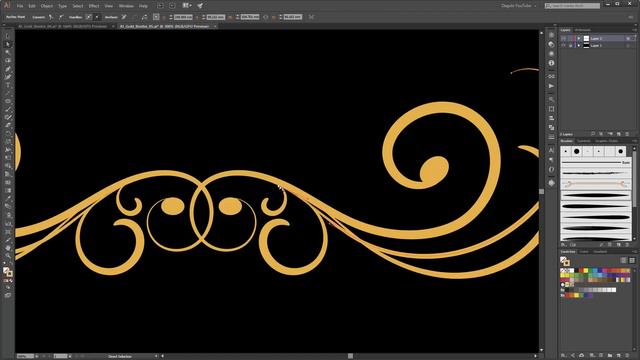The image size is (640, 360).
Task: Click the Delete Layer trash icon
Action: point(627,134)
